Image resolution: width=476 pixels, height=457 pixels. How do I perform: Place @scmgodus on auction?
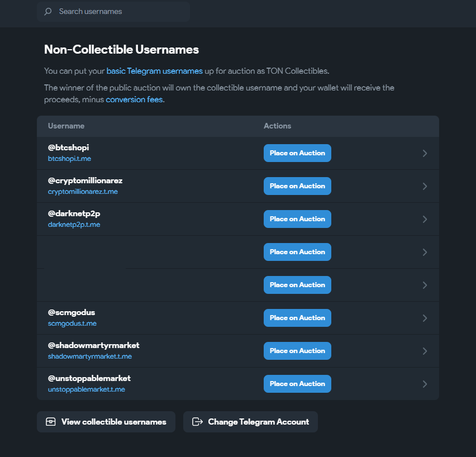[297, 318]
